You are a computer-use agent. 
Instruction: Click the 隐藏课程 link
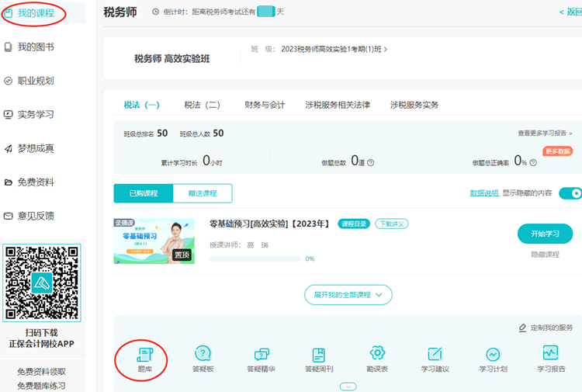point(545,255)
